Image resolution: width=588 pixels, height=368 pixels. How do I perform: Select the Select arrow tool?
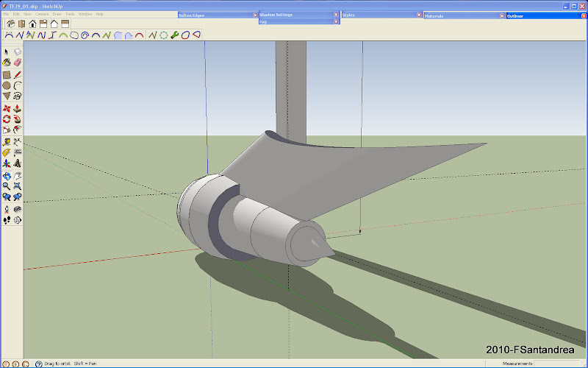[7, 52]
